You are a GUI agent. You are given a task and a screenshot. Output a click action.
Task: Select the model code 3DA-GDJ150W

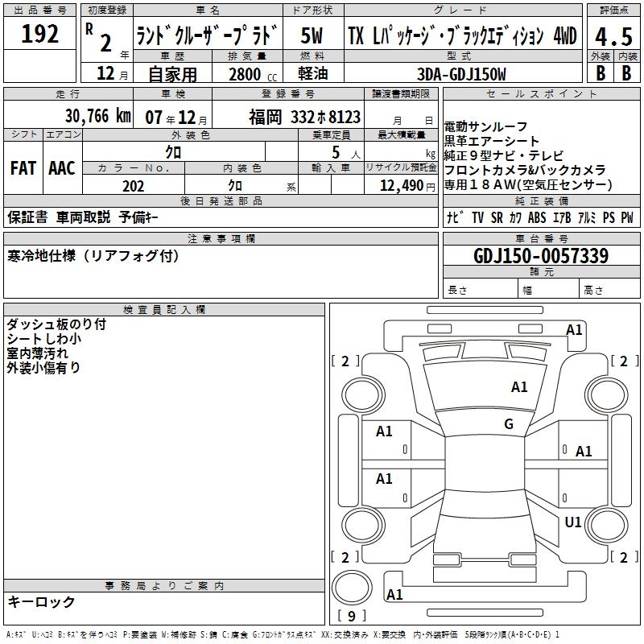461,74
